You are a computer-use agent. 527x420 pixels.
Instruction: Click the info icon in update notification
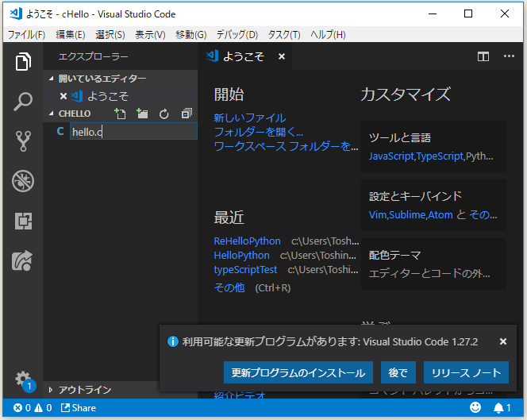[x=173, y=341]
